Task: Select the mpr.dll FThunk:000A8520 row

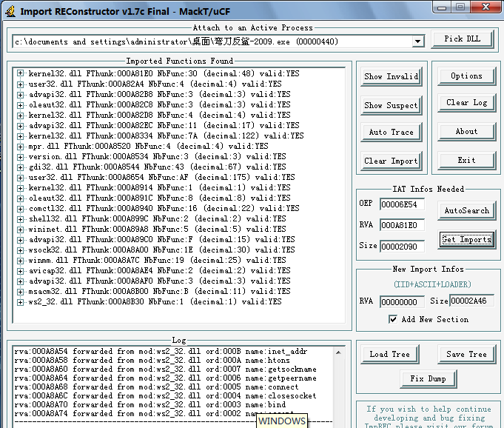Action: coord(148,147)
